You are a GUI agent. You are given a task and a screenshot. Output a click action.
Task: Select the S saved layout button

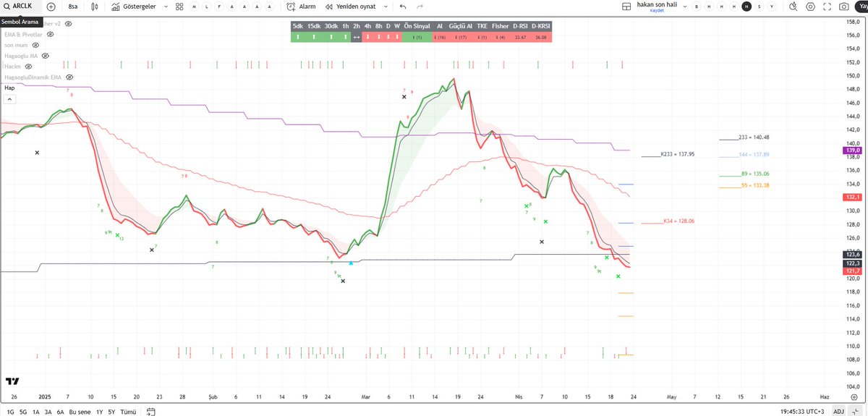759,7
